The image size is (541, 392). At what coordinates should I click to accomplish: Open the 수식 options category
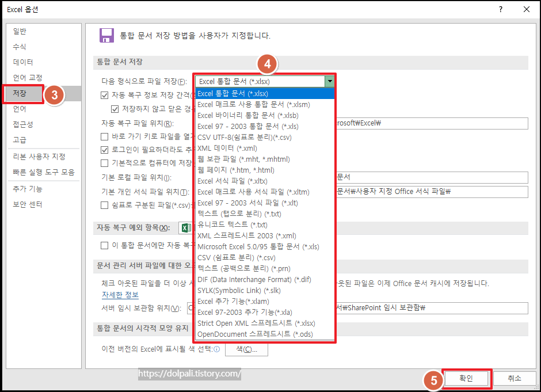(44, 47)
